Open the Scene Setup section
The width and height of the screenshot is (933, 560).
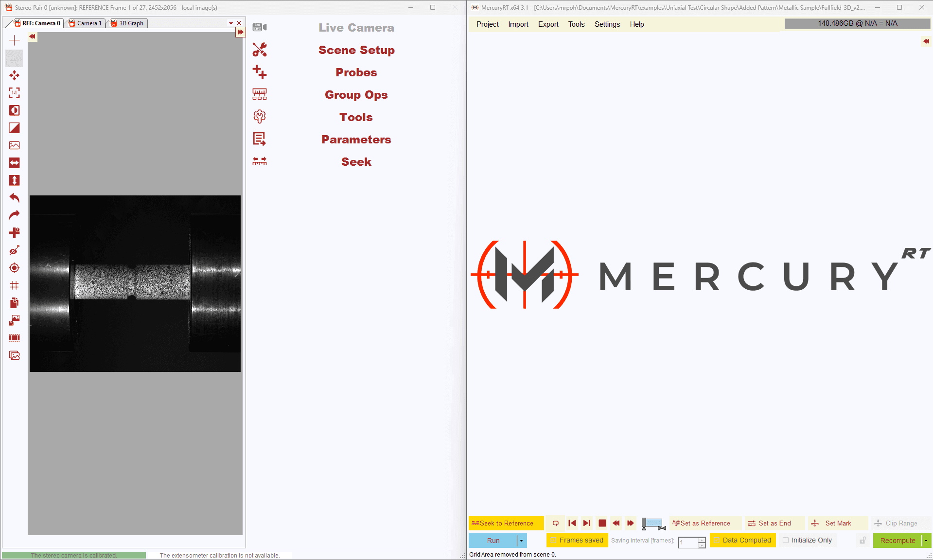356,50
